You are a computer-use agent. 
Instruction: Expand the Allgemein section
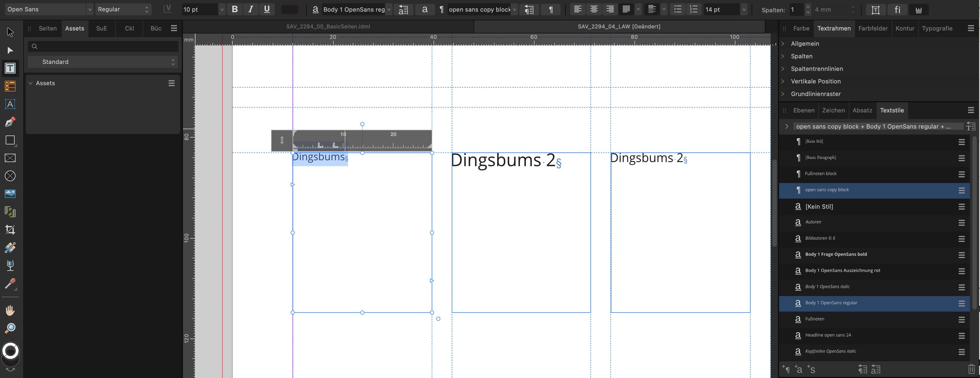pos(783,43)
